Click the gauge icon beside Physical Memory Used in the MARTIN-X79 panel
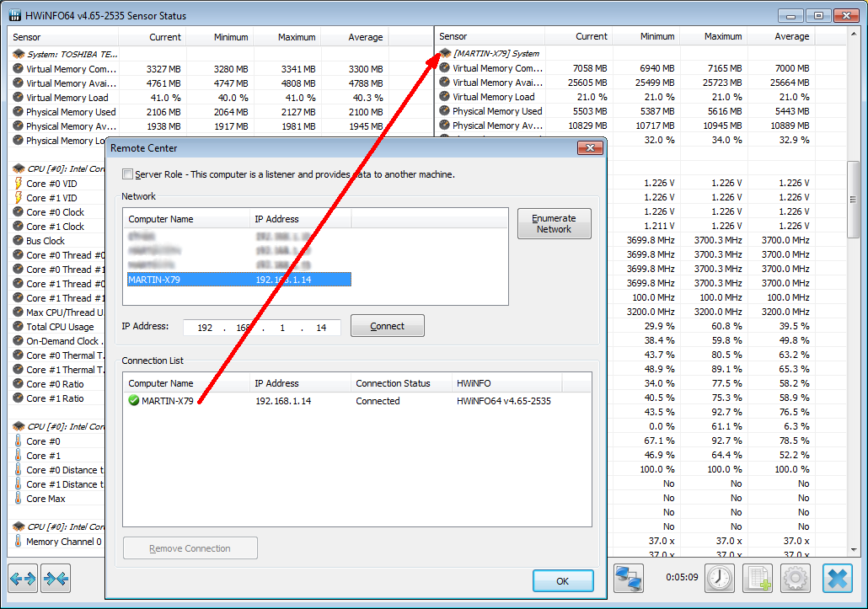 pyautogui.click(x=444, y=111)
